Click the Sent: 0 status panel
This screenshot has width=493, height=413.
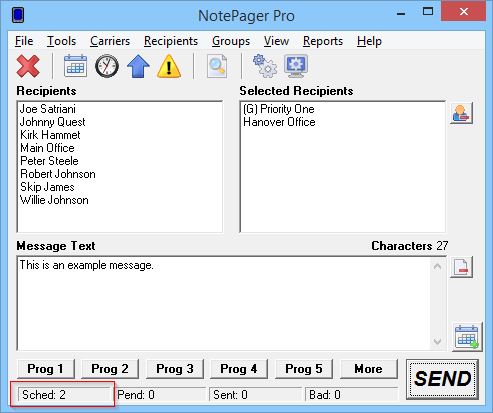pos(255,395)
